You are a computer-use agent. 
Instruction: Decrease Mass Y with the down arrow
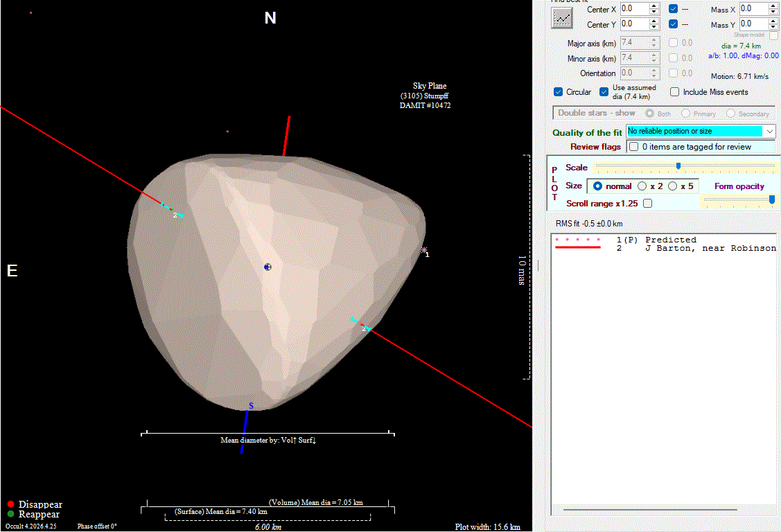point(773,27)
